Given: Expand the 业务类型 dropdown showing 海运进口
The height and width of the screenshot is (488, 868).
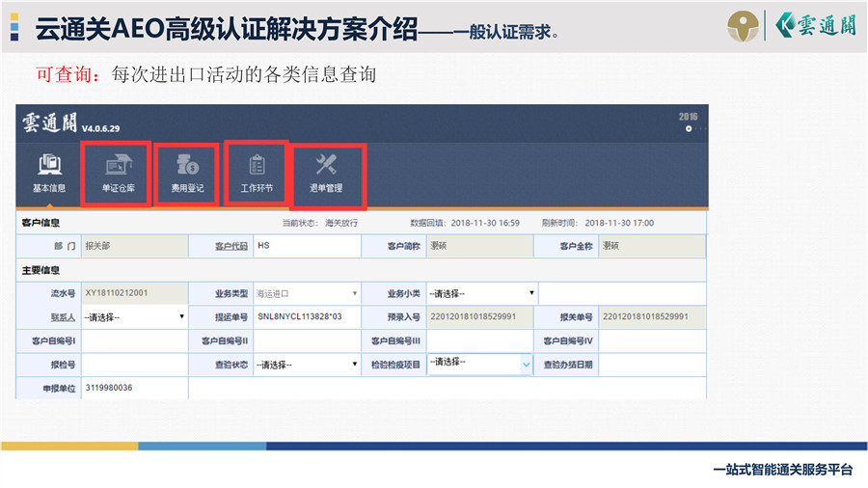Looking at the screenshot, I should [x=308, y=294].
